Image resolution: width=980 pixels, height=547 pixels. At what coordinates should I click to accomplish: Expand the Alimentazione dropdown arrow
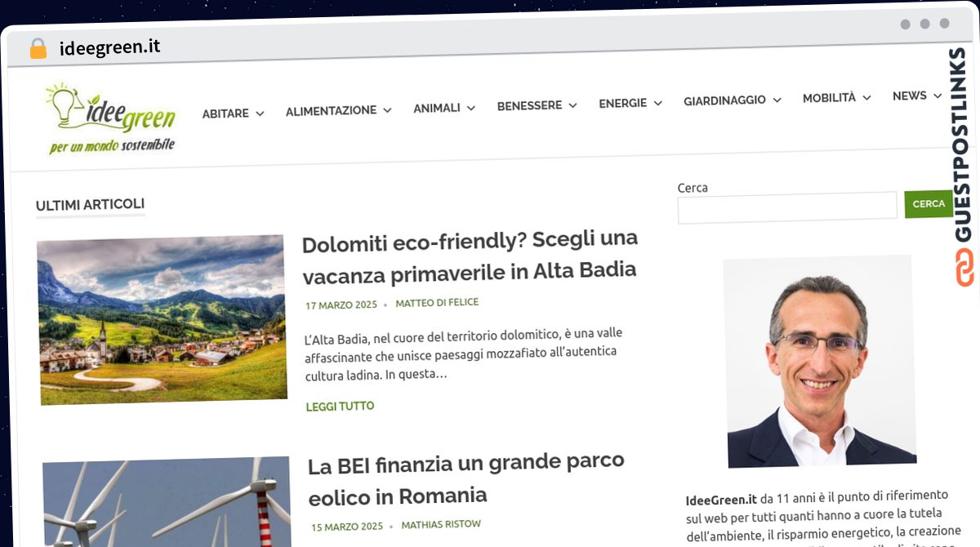(387, 110)
